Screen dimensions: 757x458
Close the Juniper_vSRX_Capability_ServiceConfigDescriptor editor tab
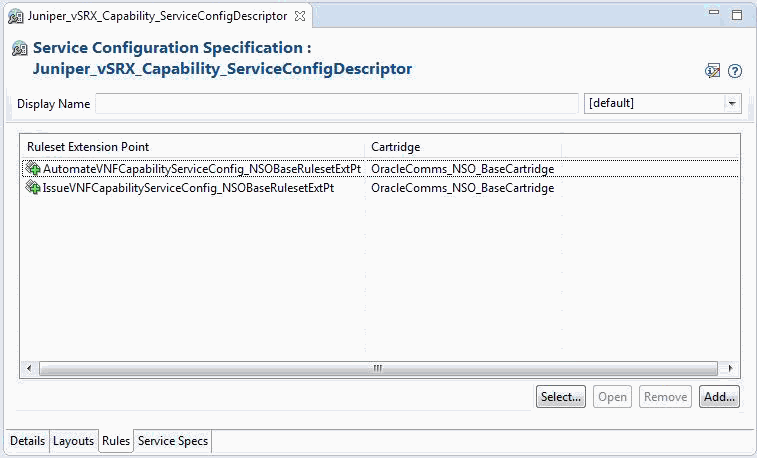(300, 16)
